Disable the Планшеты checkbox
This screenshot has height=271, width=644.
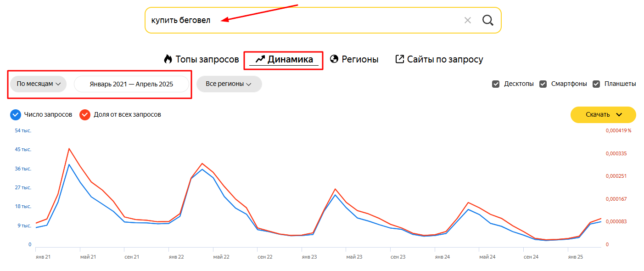pyautogui.click(x=596, y=84)
